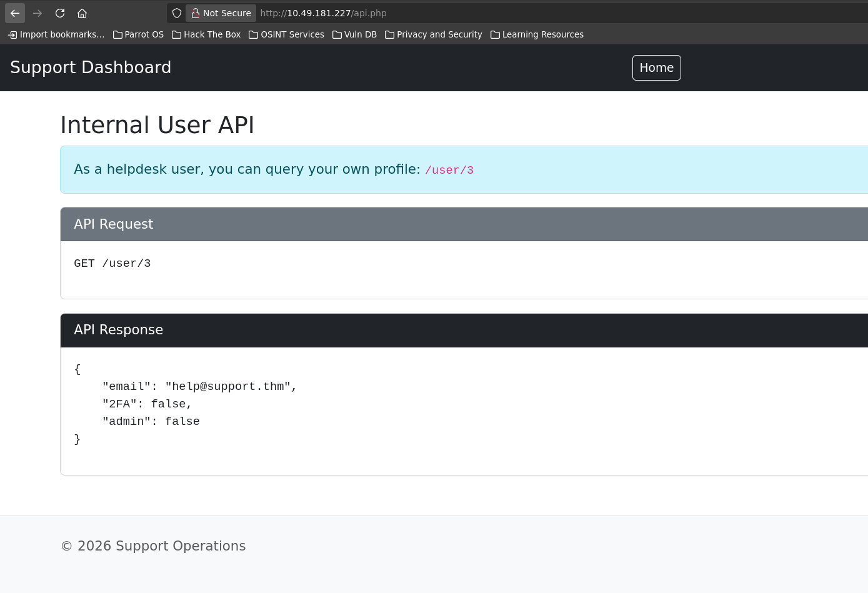Expand the Vuln DB bookmarks folder
The width and height of the screenshot is (868, 593).
pos(354,34)
